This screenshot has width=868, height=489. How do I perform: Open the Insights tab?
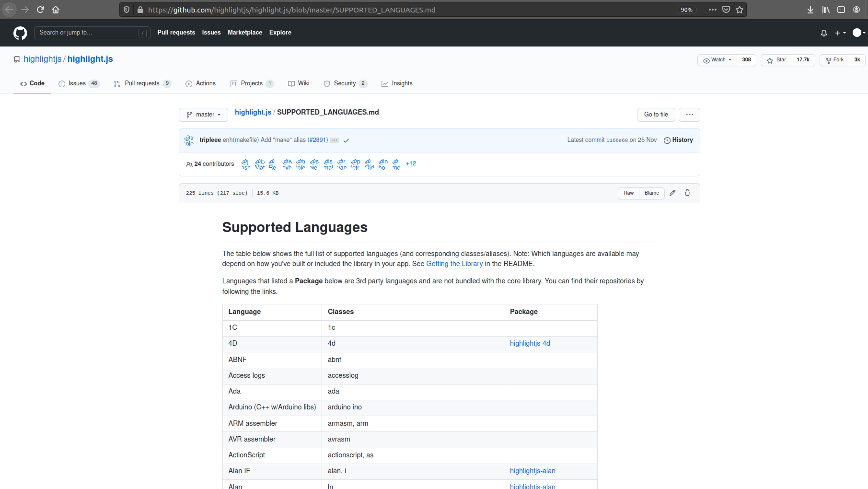point(397,83)
